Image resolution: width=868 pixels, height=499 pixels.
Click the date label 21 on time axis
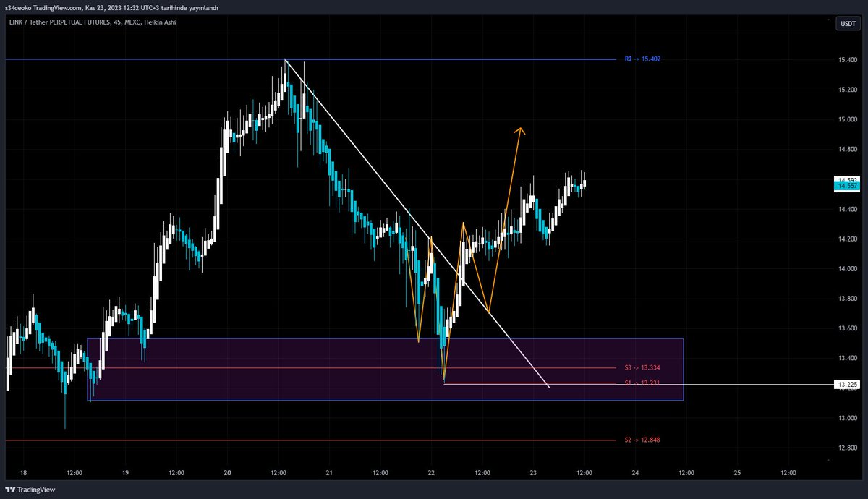coord(329,472)
